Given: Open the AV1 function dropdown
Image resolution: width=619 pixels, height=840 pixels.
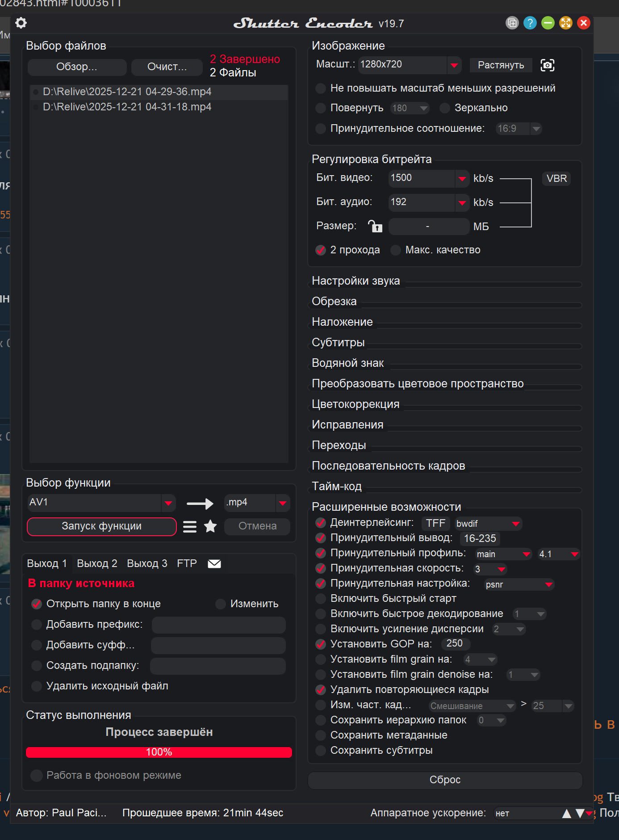Looking at the screenshot, I should tap(168, 503).
